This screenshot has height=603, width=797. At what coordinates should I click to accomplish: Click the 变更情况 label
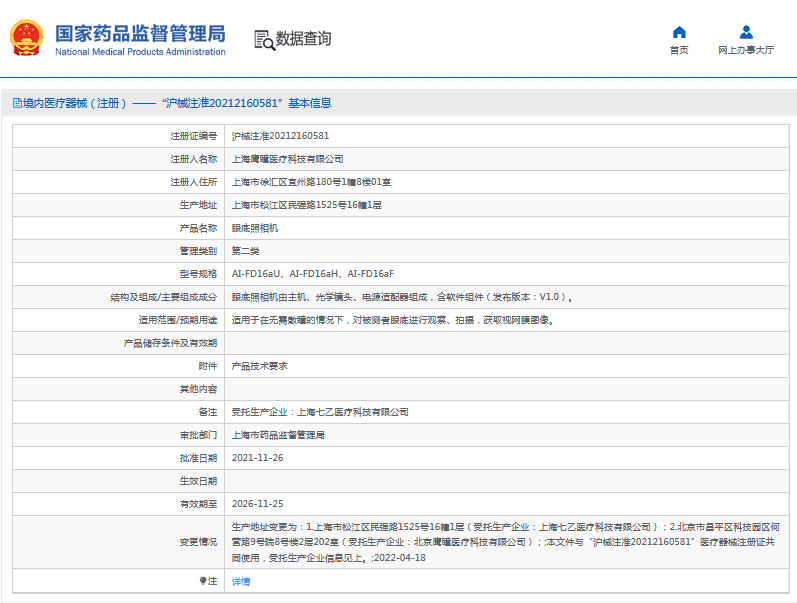point(198,542)
